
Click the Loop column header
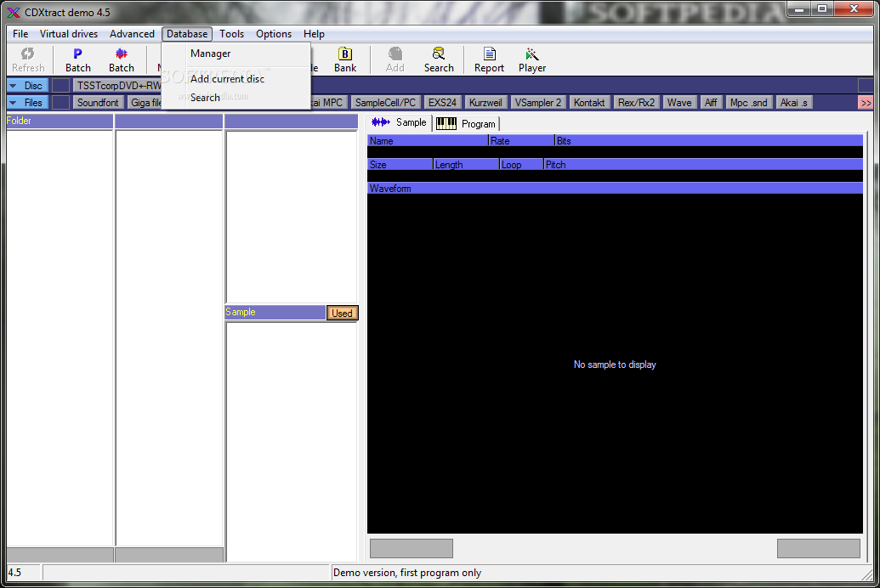(521, 164)
